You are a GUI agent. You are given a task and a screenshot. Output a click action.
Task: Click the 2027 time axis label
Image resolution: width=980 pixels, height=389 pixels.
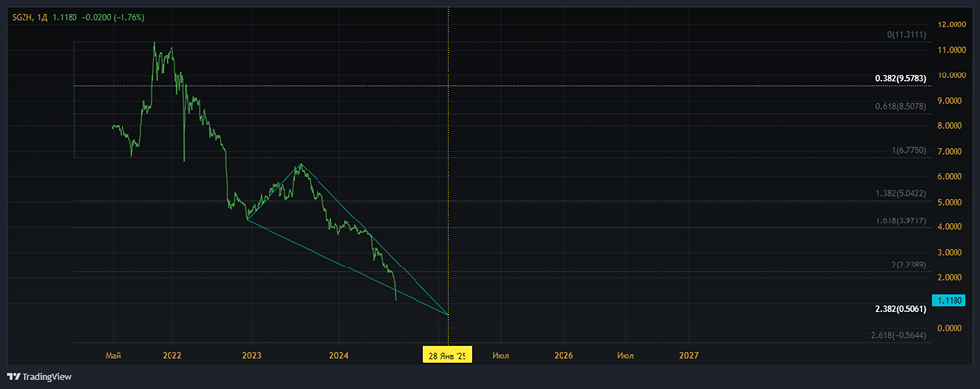click(x=689, y=356)
